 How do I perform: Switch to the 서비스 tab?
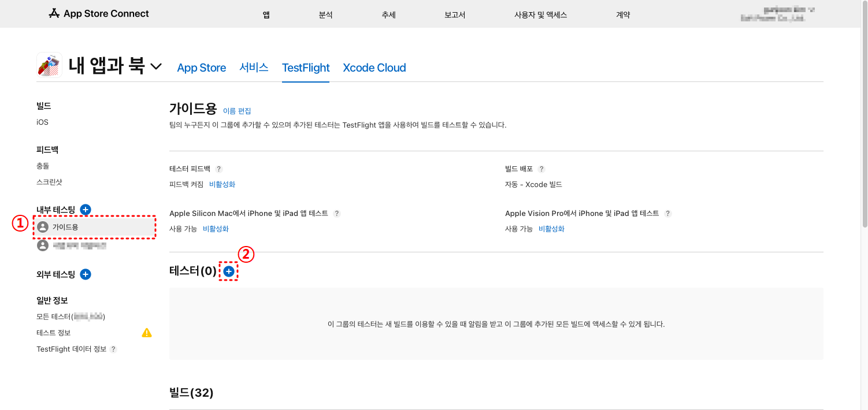254,67
